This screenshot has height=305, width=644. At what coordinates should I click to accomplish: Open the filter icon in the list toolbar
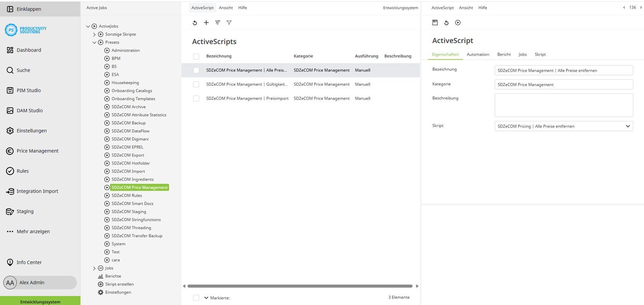[229, 22]
